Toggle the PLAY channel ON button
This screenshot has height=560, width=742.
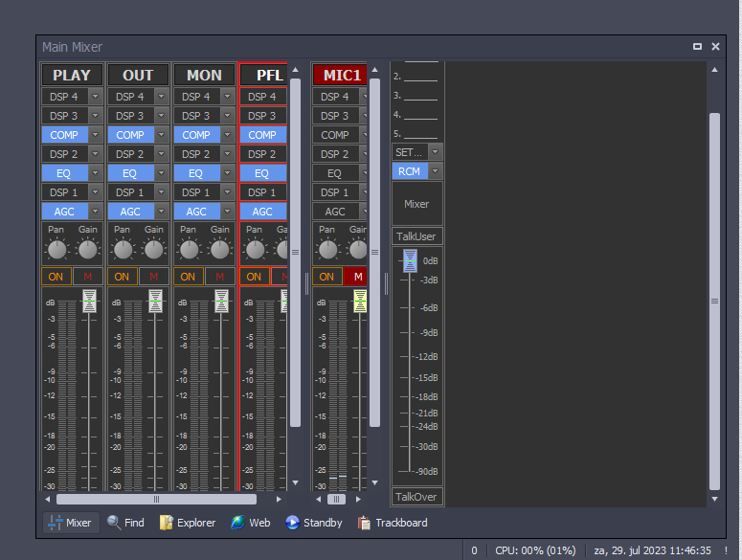[56, 277]
